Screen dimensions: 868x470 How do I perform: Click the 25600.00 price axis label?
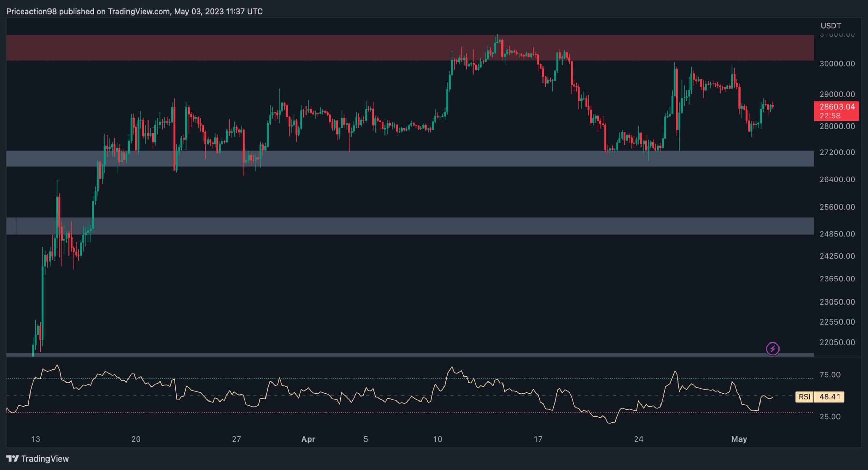(837, 207)
